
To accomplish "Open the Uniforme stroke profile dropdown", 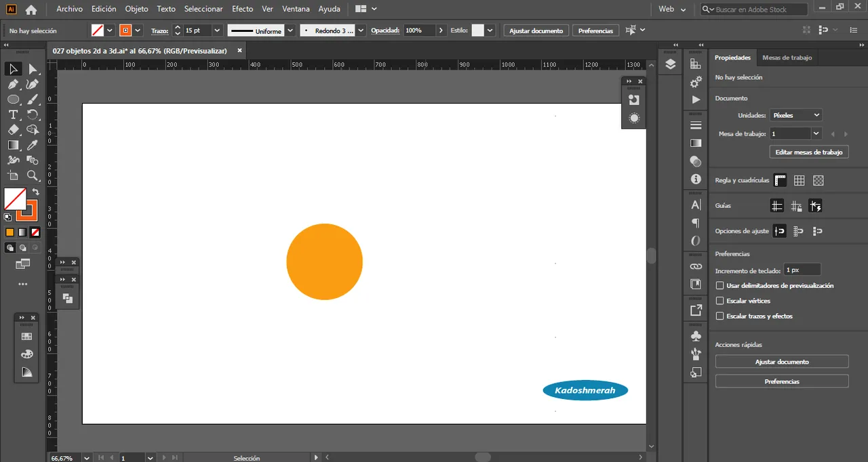I will [290, 30].
